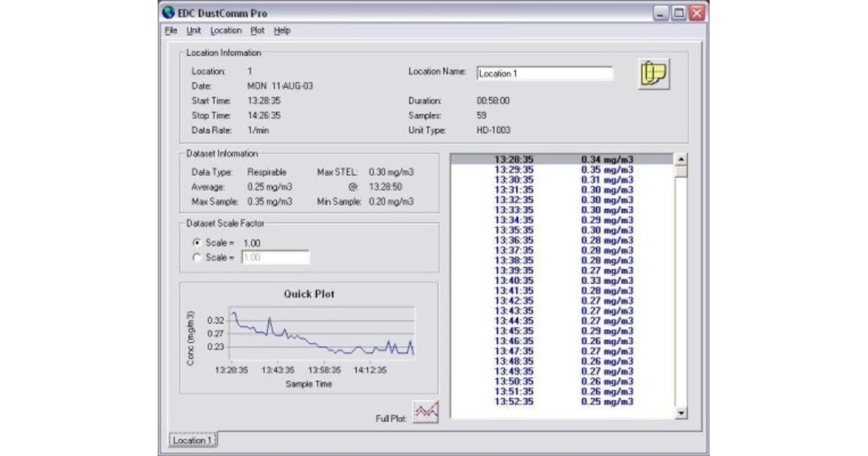868x456 pixels.
Task: Click the Data Rate value 1/min
Action: (258, 131)
